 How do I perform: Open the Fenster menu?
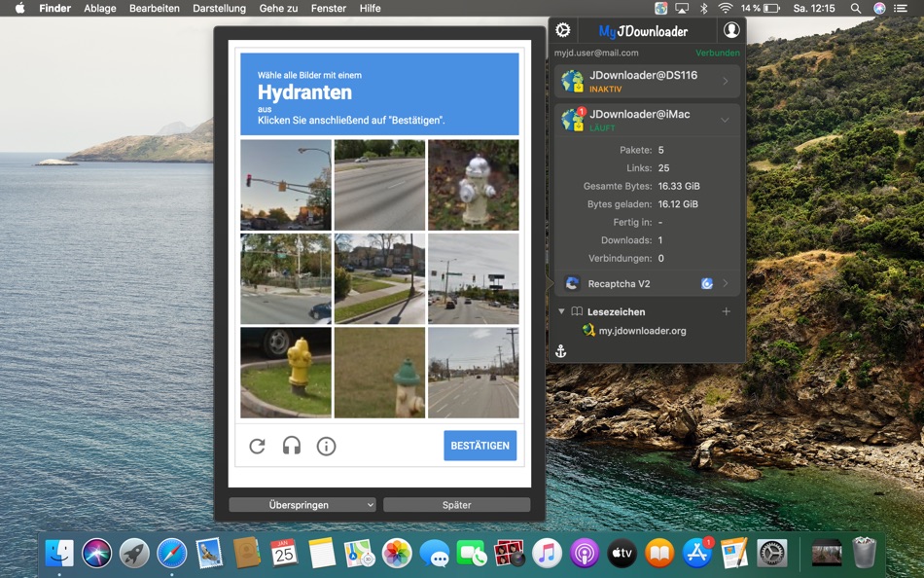(x=328, y=8)
